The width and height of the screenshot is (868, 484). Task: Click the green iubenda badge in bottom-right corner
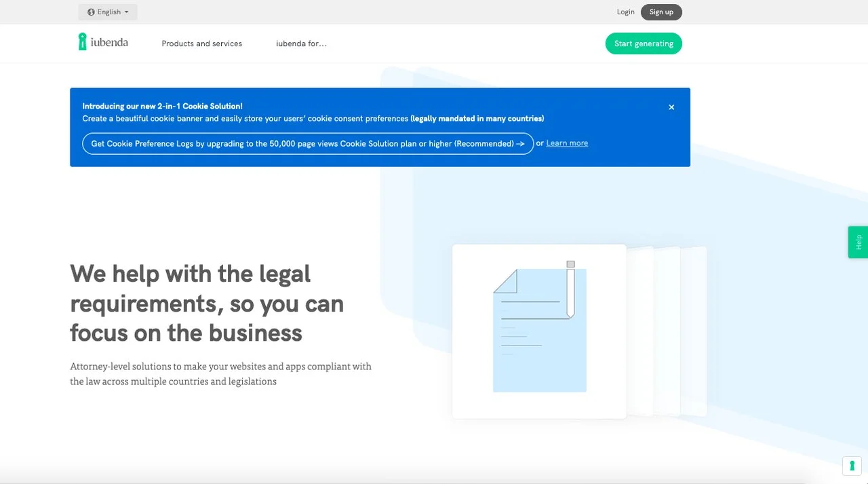click(x=851, y=466)
